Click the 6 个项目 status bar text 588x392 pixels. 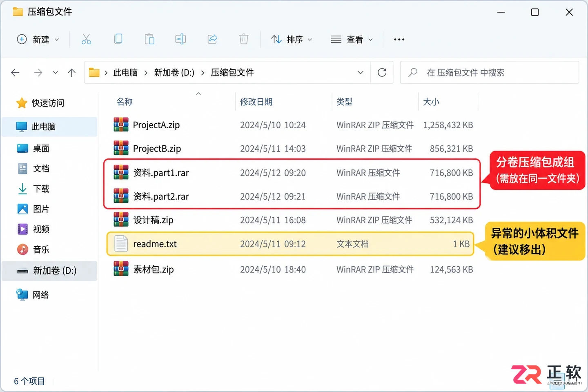[x=29, y=381]
